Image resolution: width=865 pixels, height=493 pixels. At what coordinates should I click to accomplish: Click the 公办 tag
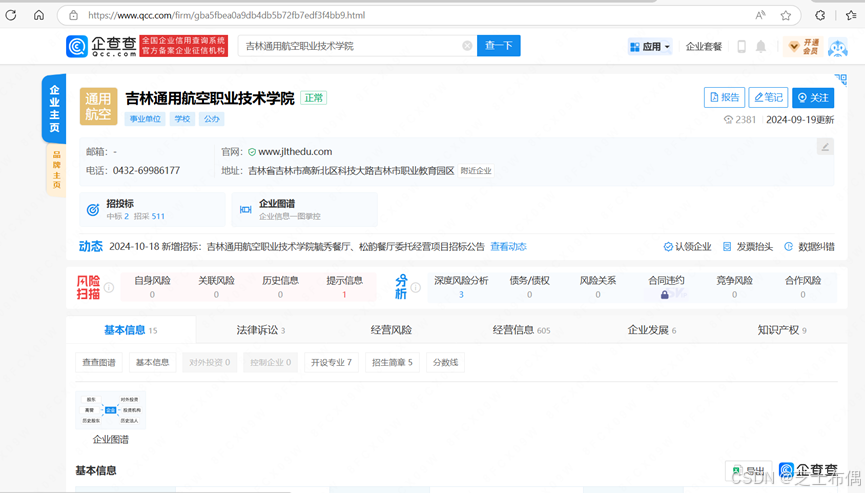(211, 119)
